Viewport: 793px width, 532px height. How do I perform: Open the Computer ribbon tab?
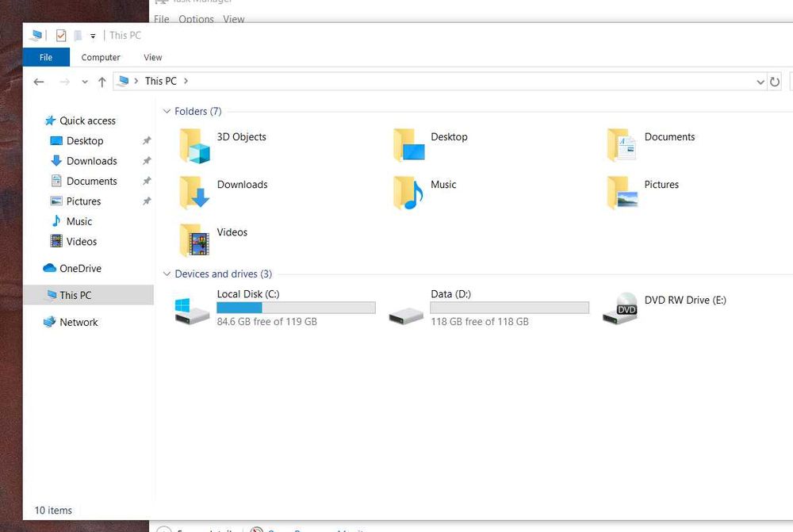click(101, 57)
